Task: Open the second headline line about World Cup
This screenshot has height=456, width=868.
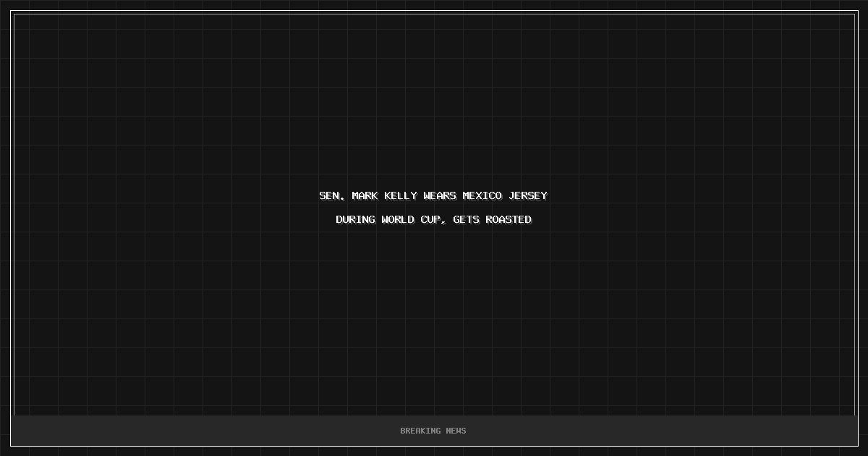Action: 433,220
